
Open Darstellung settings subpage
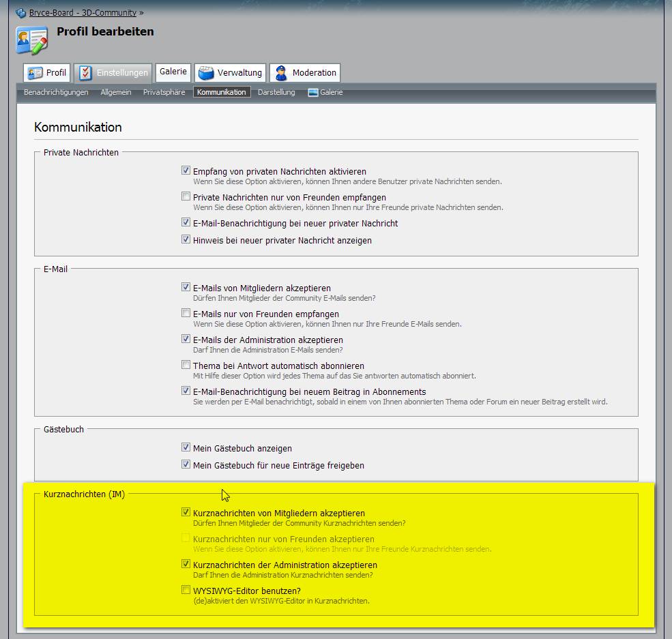click(276, 92)
